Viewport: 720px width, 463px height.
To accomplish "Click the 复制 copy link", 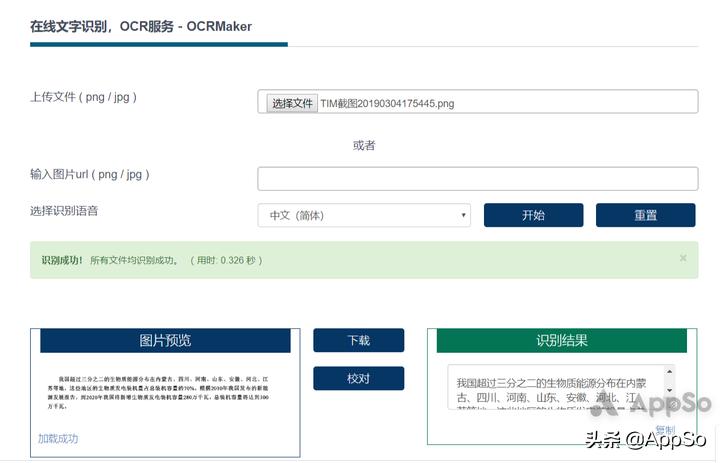I will pyautogui.click(x=664, y=430).
